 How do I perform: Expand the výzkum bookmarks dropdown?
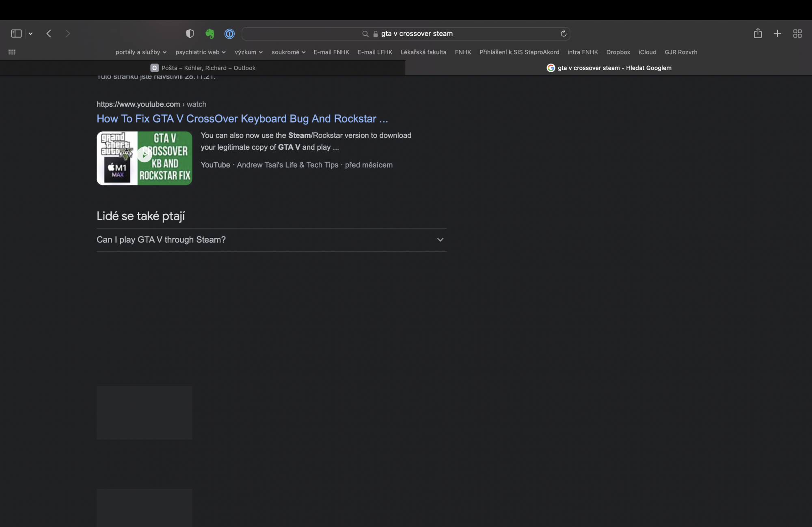coord(248,52)
